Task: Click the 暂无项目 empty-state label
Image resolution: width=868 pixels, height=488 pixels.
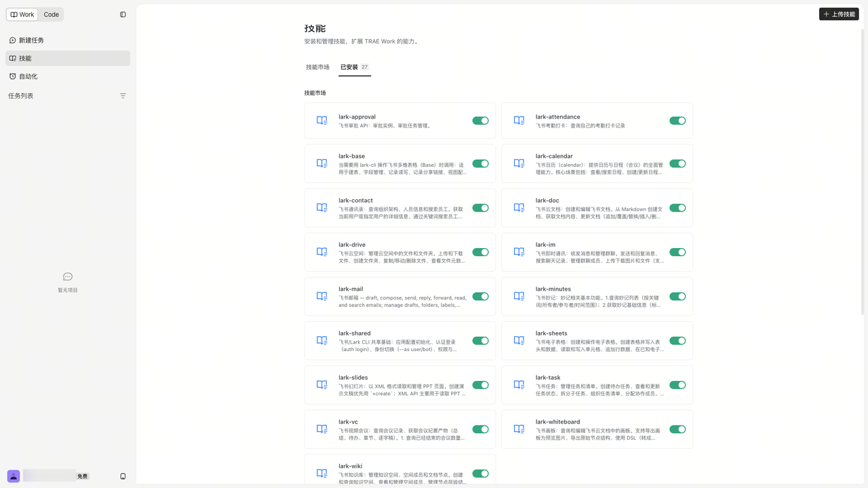Action: [68, 290]
